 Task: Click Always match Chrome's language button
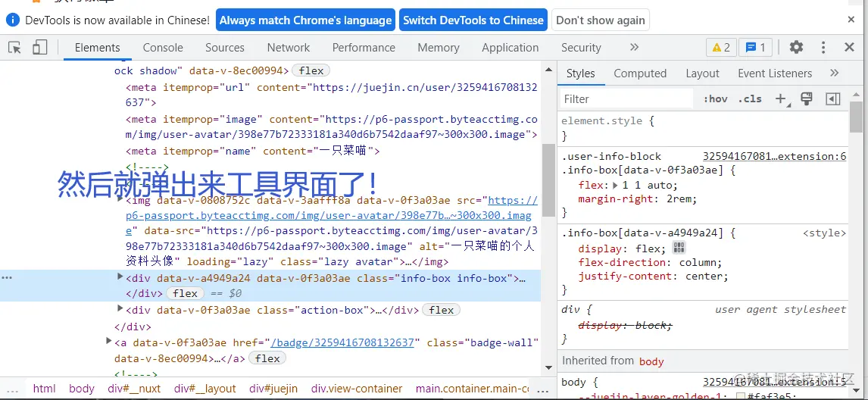(x=305, y=20)
